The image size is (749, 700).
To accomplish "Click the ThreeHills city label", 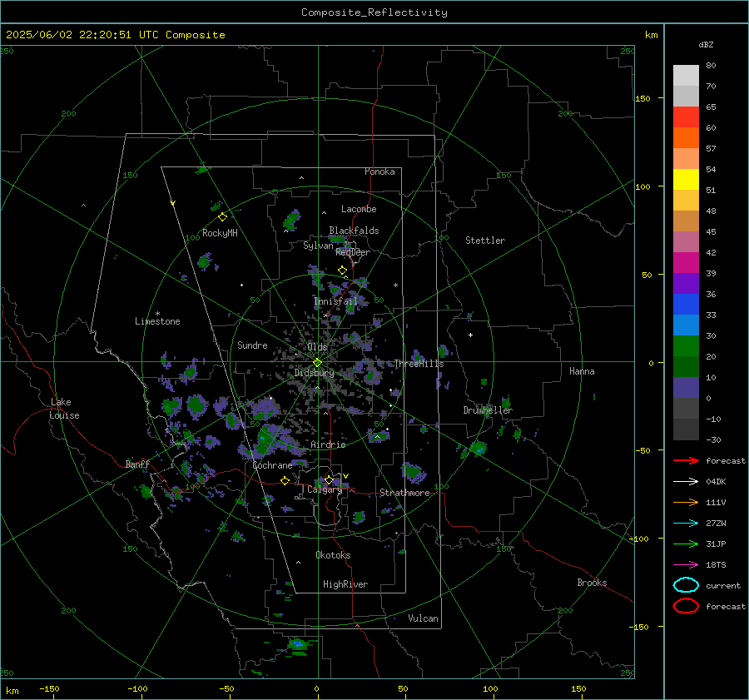I will [x=419, y=364].
